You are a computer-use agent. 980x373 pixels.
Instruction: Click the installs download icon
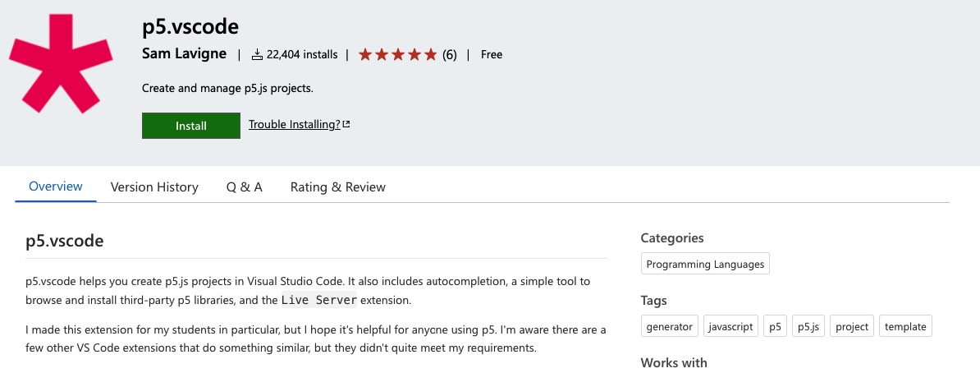click(x=257, y=54)
